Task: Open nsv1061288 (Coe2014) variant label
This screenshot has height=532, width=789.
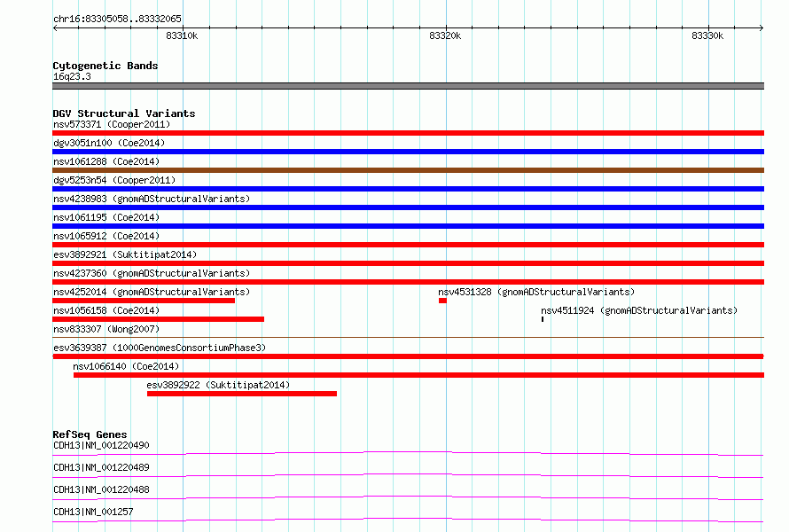Action: [x=106, y=161]
